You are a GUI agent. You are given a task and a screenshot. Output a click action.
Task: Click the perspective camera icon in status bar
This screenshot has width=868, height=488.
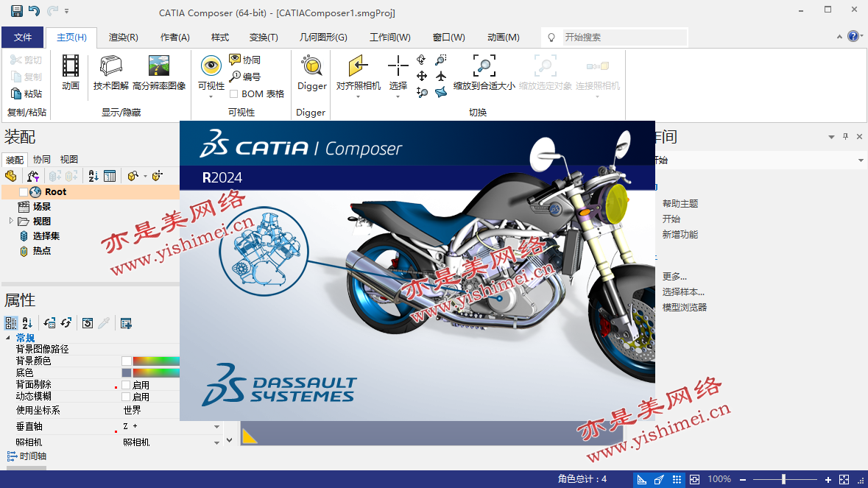[x=659, y=479]
